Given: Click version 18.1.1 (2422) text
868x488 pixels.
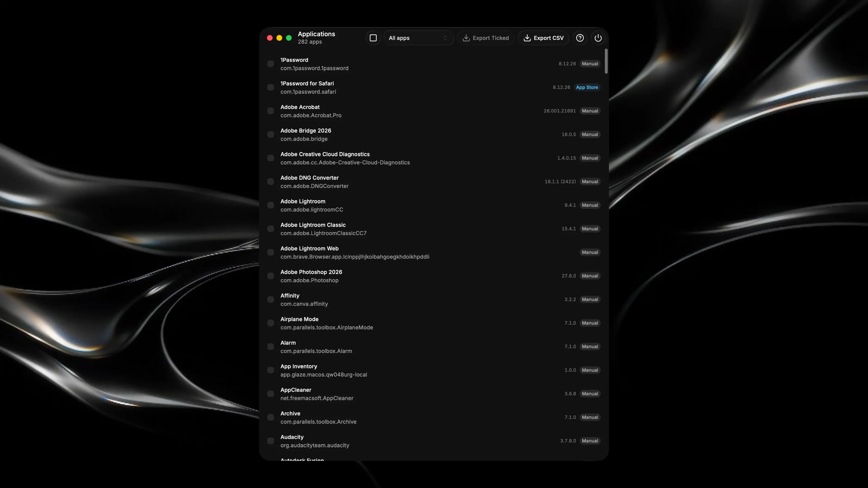Looking at the screenshot, I should pyautogui.click(x=560, y=182).
